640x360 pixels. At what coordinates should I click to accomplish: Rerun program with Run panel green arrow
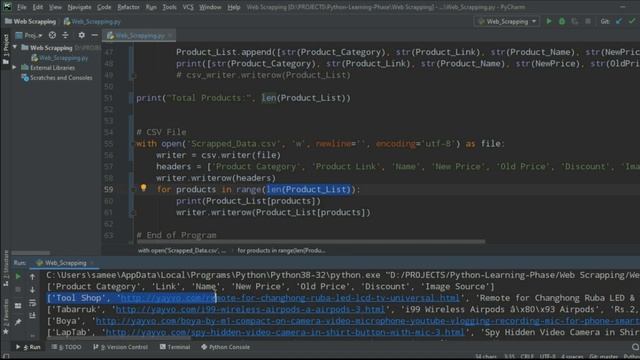tap(18, 277)
